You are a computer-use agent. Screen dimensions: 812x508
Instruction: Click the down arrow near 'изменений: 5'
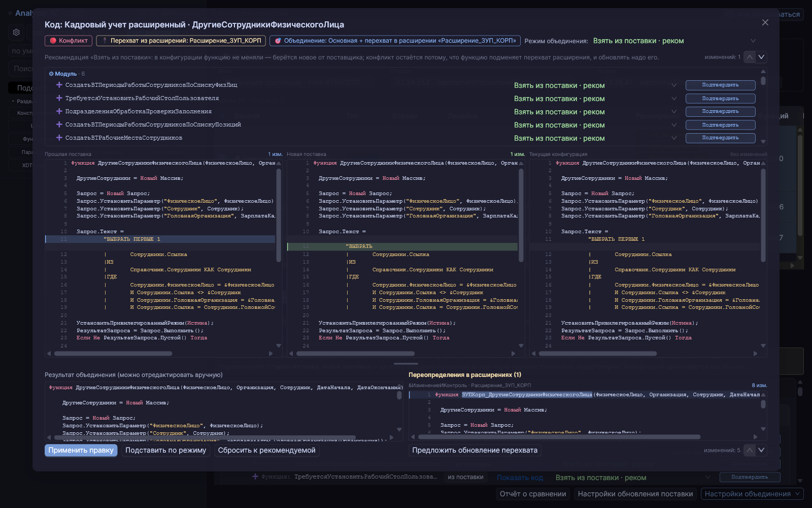pyautogui.click(x=761, y=450)
